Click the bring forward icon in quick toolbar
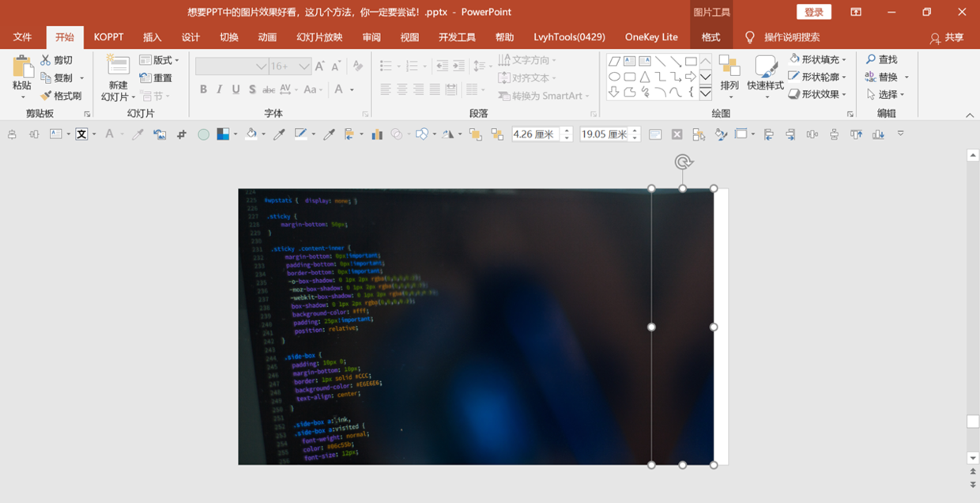This screenshot has width=980, height=503. point(475,134)
